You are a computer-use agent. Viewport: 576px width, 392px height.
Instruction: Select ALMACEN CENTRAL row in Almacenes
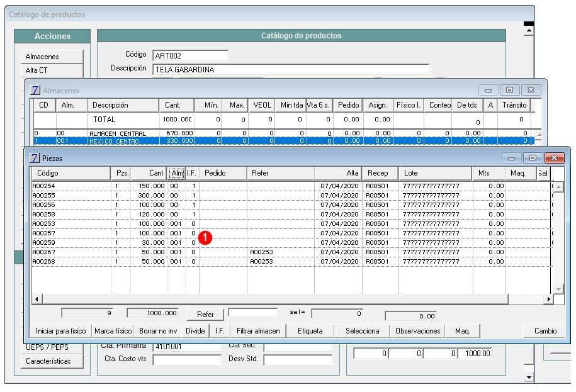[283, 133]
